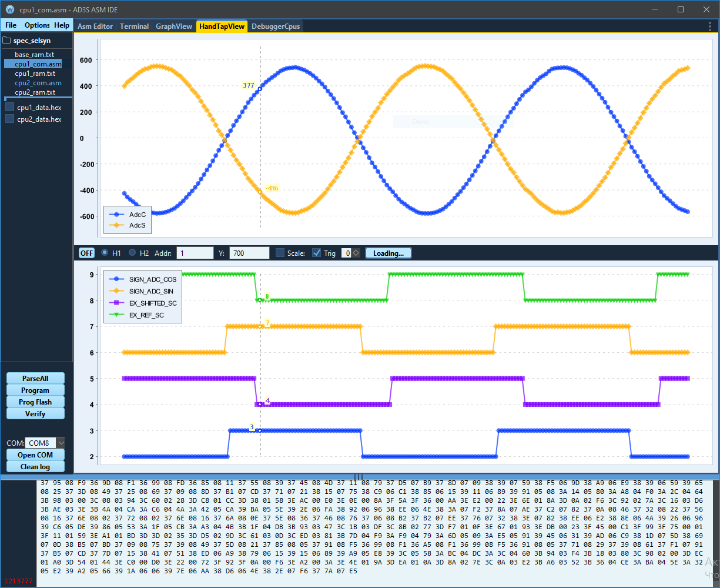Click the SIGN_ADC_SIN legend entry
This screenshot has width=720, height=588.
(142, 291)
